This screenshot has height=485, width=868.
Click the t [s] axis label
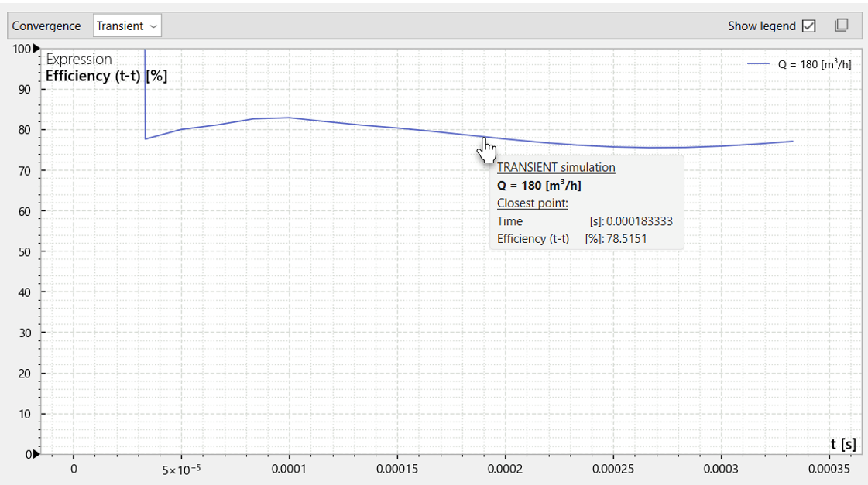[x=843, y=444]
